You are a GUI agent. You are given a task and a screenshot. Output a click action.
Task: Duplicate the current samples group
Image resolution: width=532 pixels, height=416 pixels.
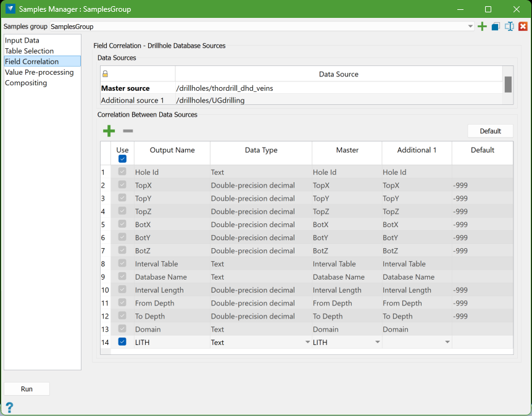pyautogui.click(x=496, y=27)
